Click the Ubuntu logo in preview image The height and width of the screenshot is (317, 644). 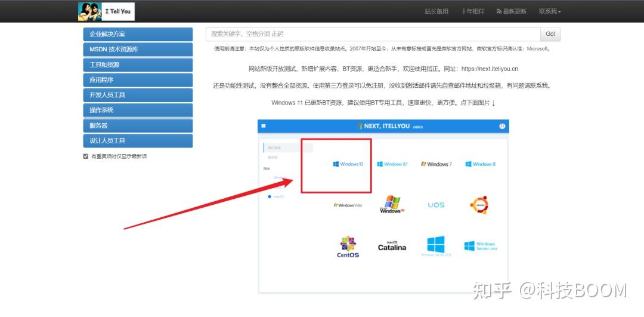[x=479, y=205]
